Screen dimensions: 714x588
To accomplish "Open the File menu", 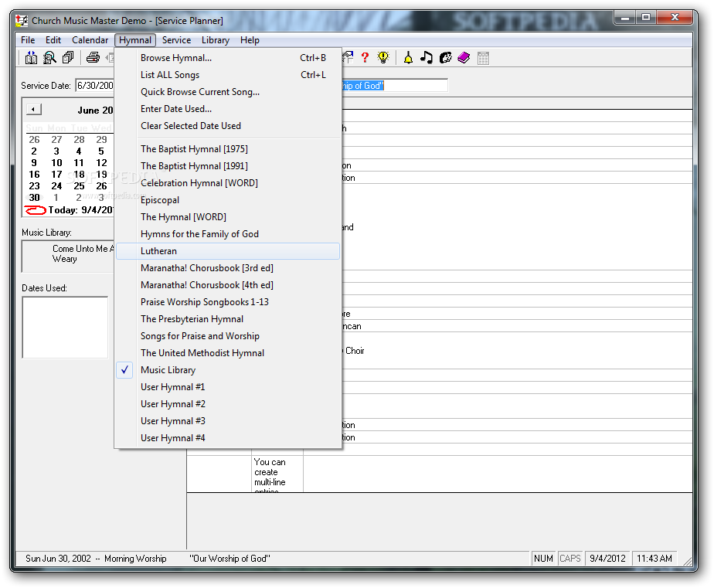I will [28, 40].
